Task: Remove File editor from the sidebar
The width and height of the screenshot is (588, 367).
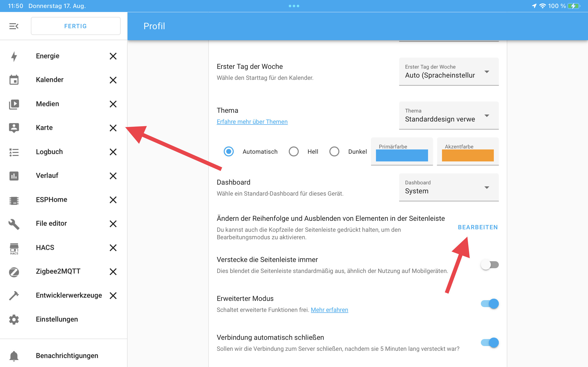Action: click(113, 224)
